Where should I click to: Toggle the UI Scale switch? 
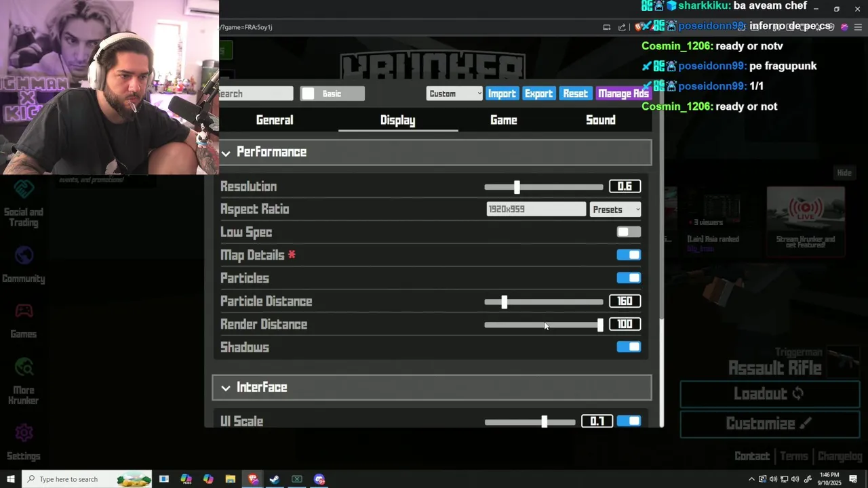(629, 421)
